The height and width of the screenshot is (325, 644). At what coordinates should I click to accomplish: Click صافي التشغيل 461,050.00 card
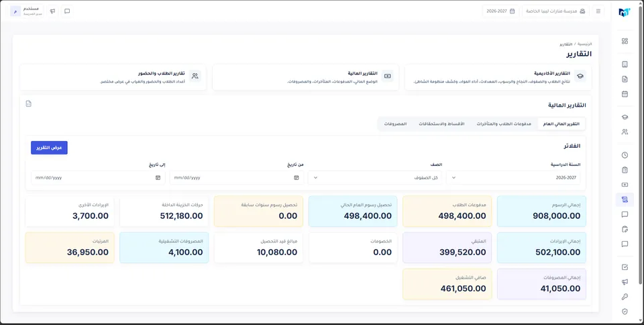(x=447, y=284)
